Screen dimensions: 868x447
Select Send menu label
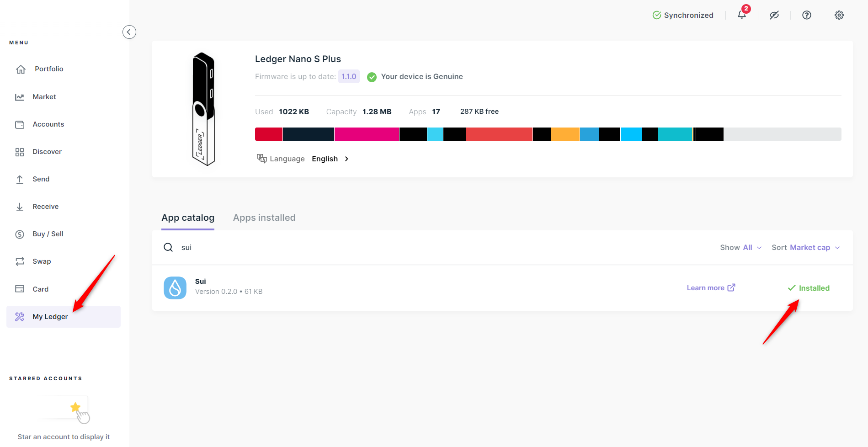pos(41,179)
